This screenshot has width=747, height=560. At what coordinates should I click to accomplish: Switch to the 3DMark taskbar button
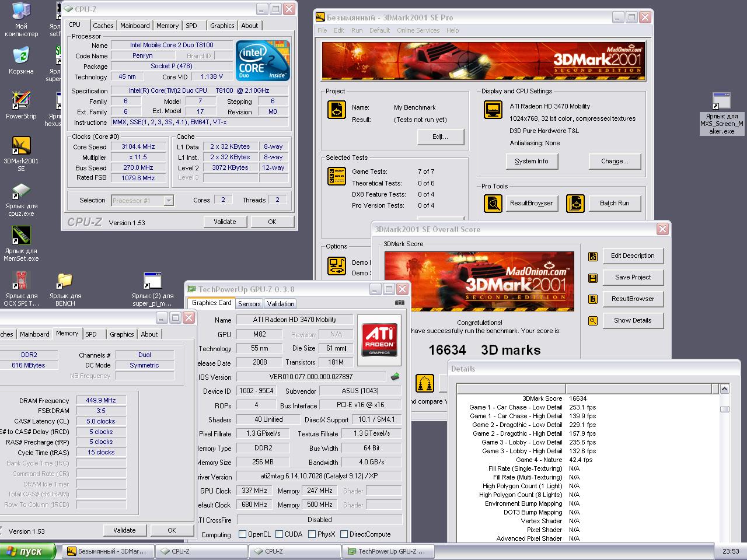(x=109, y=551)
